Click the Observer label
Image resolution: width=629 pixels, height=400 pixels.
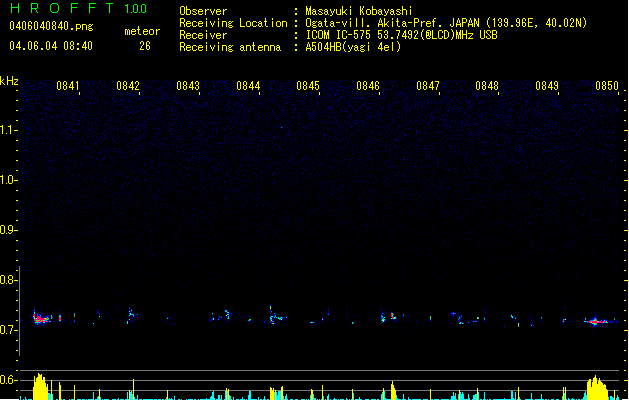point(203,11)
